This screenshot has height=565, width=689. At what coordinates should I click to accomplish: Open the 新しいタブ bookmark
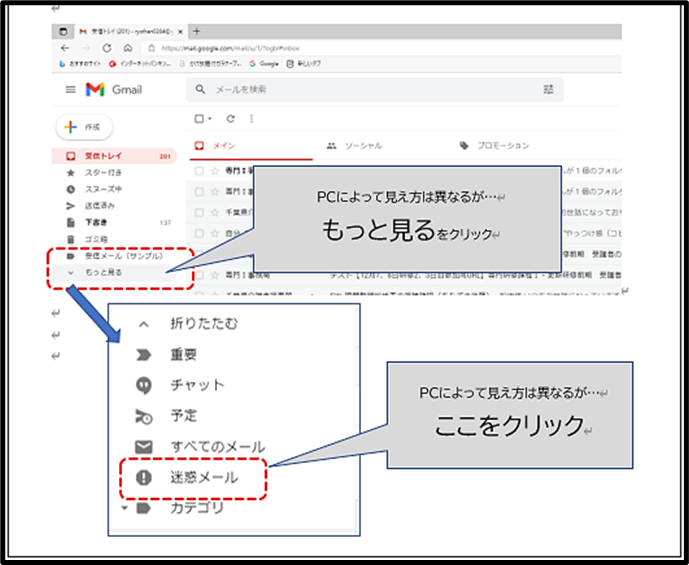click(304, 64)
